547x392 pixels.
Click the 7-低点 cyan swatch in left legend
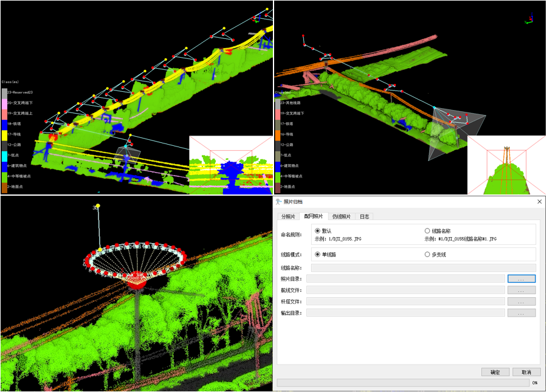click(4, 156)
